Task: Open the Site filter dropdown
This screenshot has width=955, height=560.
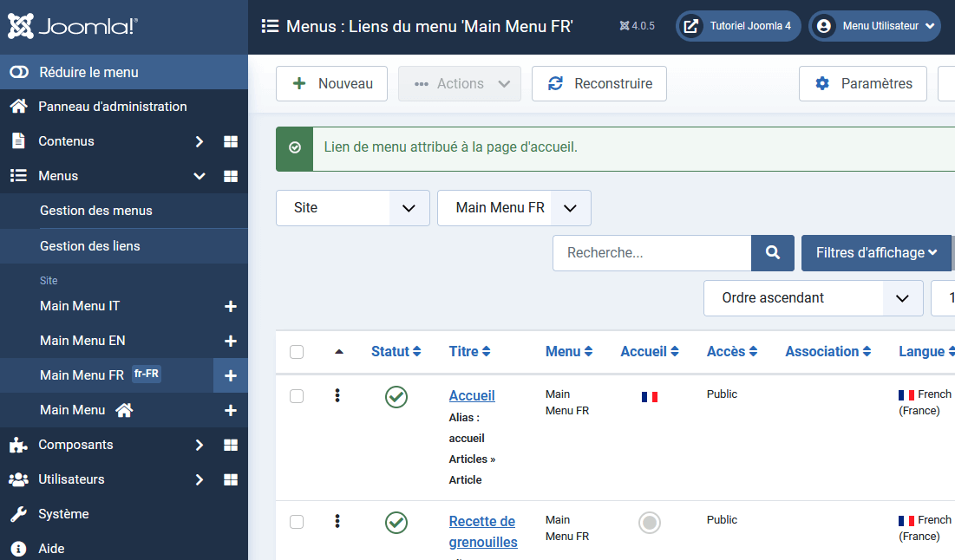Action: coord(352,208)
